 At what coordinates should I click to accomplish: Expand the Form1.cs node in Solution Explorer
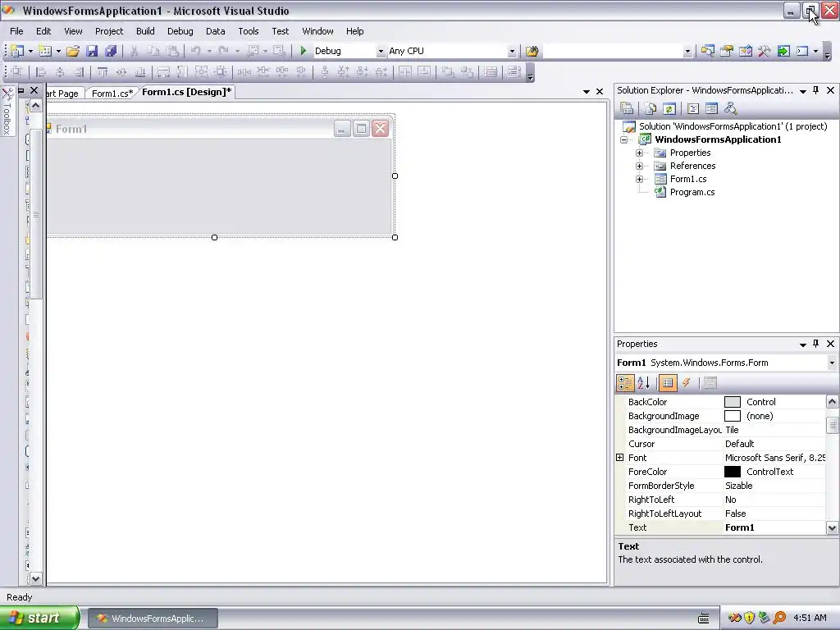click(639, 179)
